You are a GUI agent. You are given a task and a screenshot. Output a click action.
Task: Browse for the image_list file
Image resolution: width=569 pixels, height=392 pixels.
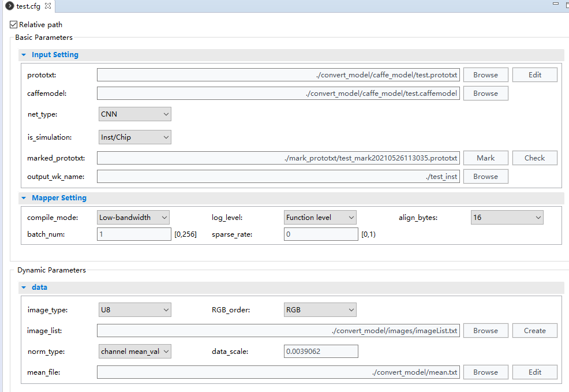[485, 331]
